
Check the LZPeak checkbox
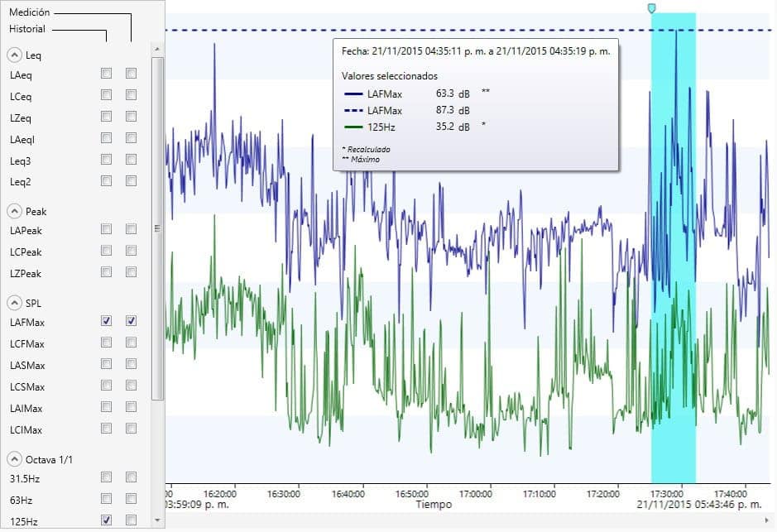(x=105, y=274)
